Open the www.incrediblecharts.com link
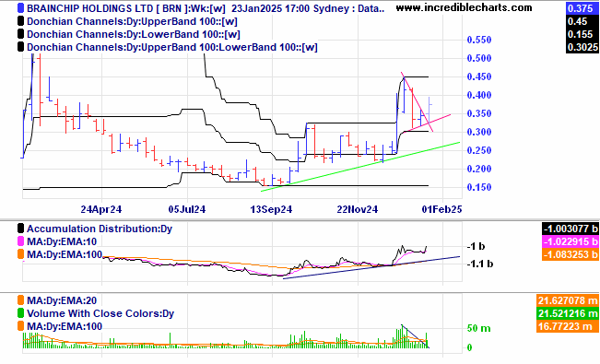600x364 pixels. click(x=464, y=7)
